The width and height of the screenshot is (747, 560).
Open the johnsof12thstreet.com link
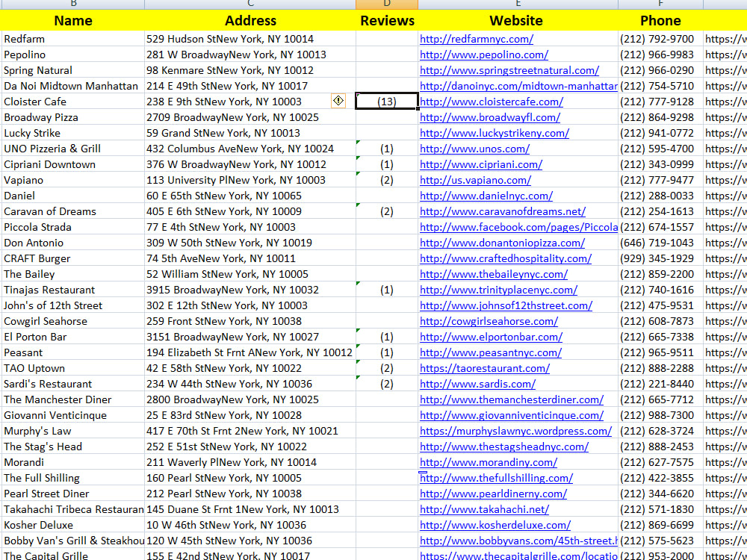tap(506, 306)
